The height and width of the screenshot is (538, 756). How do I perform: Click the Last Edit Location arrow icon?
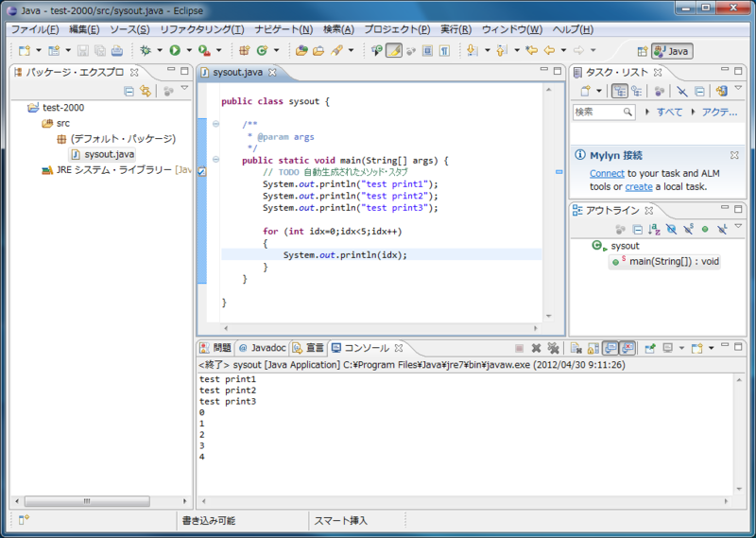coord(531,50)
